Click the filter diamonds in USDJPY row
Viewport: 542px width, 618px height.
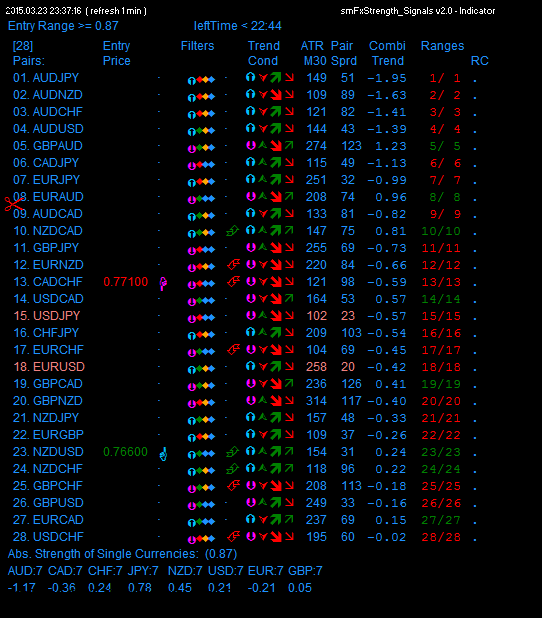[206, 318]
